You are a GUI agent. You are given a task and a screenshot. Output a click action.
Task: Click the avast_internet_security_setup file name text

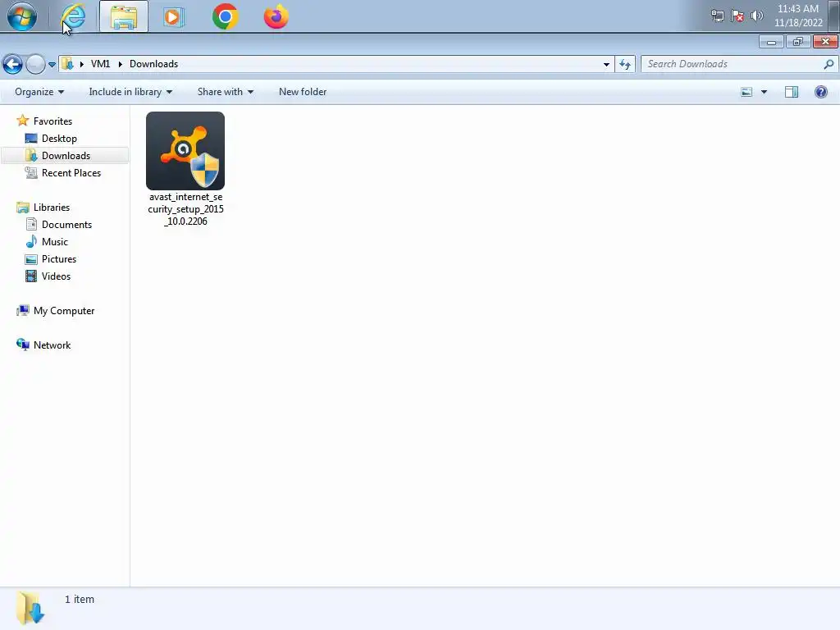[185, 209]
